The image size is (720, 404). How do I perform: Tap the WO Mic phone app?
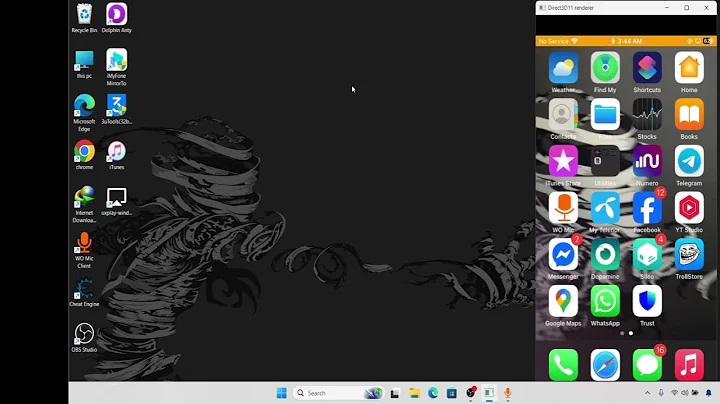(563, 208)
